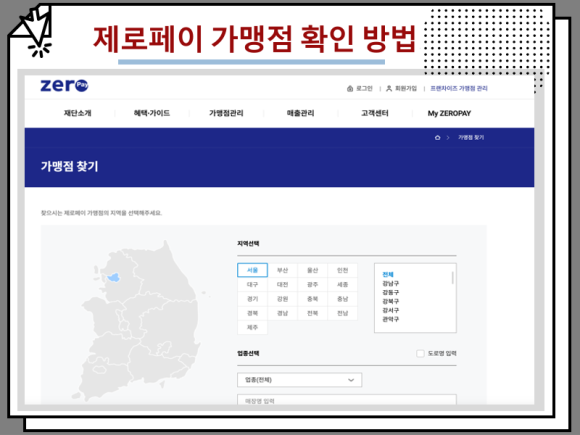
Task: Select the 세종 region button
Action: 343,284
